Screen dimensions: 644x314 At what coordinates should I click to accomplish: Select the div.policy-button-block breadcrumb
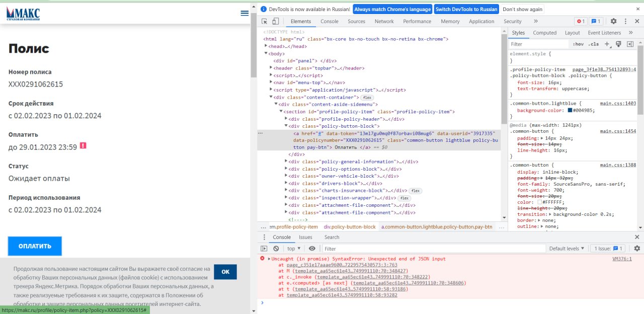350,227
